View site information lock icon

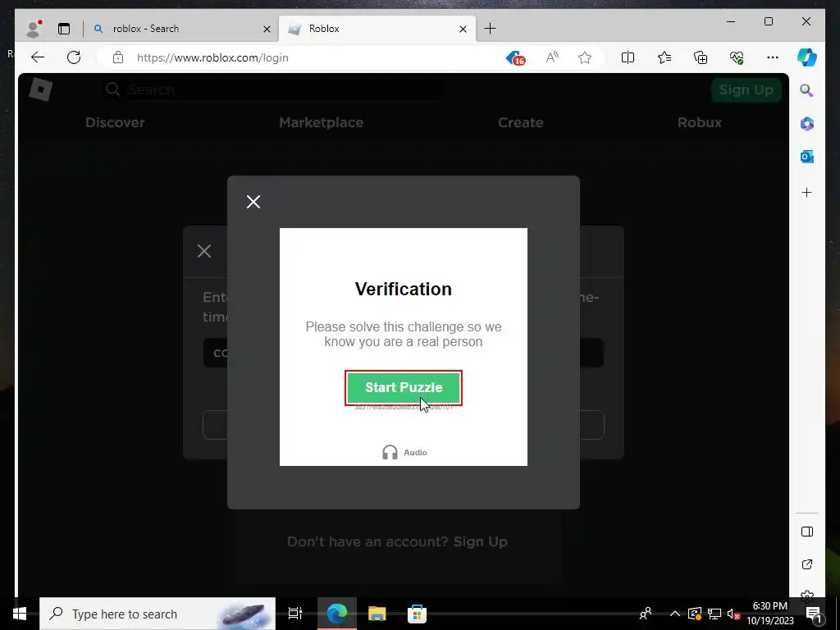pos(118,57)
